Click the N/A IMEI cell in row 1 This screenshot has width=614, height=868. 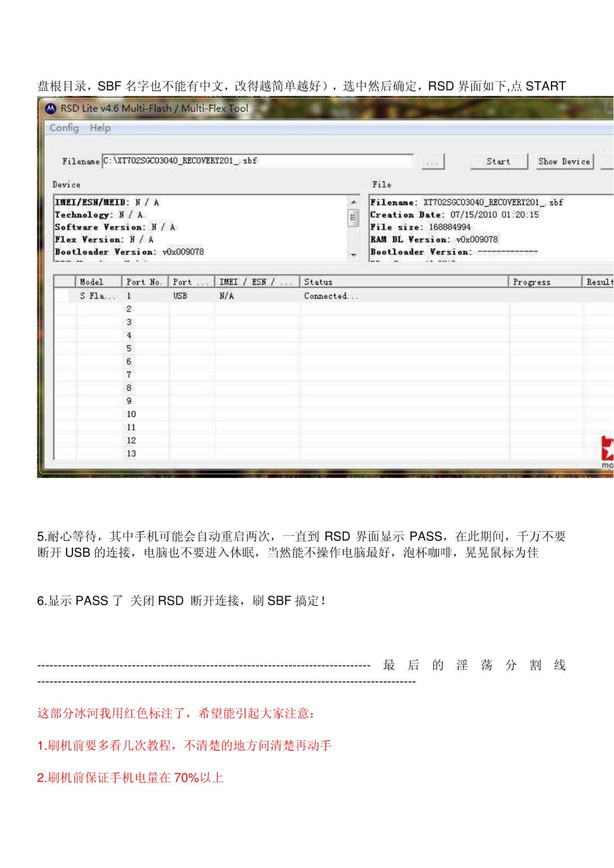click(226, 296)
